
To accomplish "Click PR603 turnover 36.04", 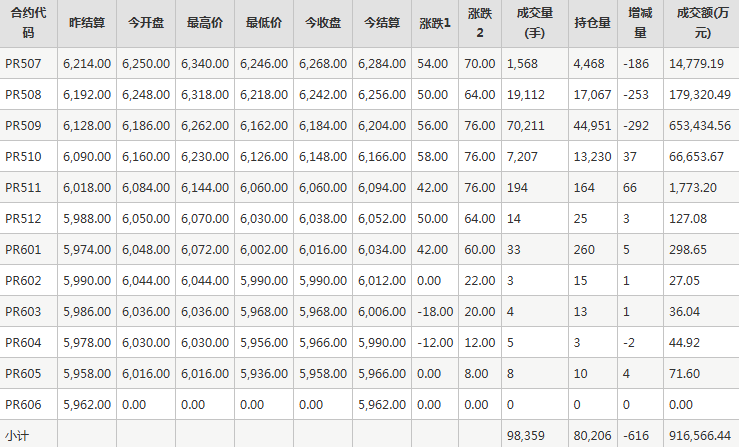I will click(684, 312).
